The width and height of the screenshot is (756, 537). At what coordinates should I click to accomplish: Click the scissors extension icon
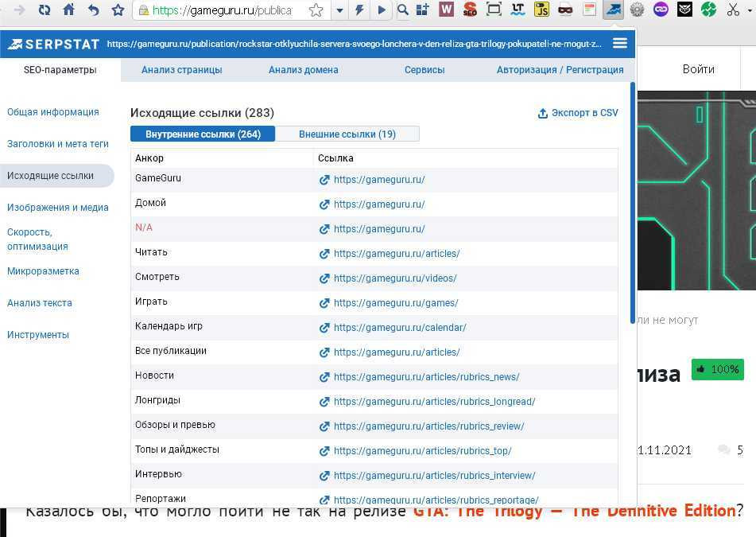[x=733, y=10]
